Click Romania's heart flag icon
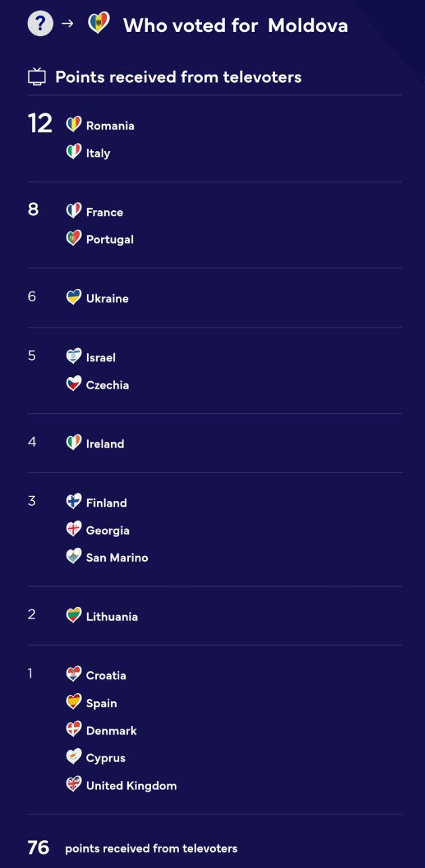Image resolution: width=425 pixels, height=868 pixels. tap(74, 125)
